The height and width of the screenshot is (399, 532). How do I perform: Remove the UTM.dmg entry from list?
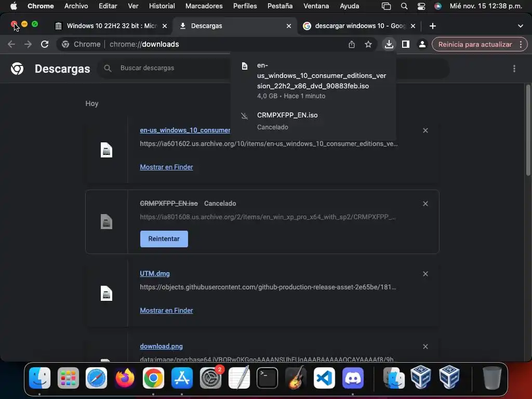pyautogui.click(x=425, y=274)
